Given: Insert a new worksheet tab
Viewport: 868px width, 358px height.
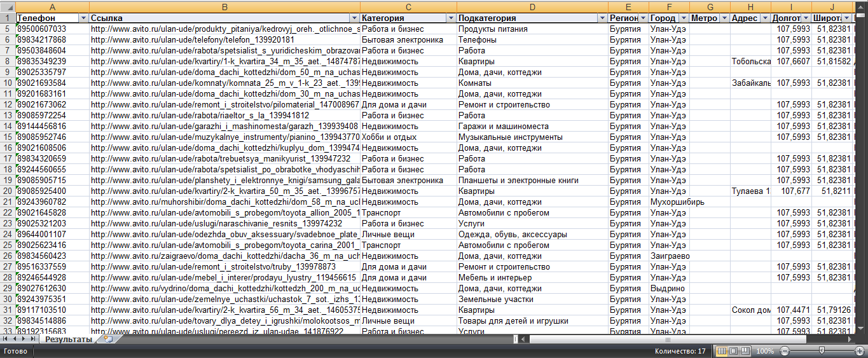Looking at the screenshot, I should tap(108, 340).
